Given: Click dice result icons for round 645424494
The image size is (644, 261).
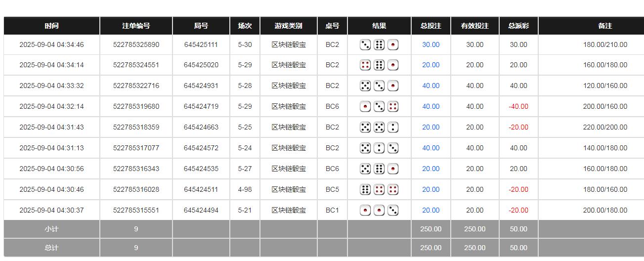Looking at the screenshot, I should [x=379, y=210].
